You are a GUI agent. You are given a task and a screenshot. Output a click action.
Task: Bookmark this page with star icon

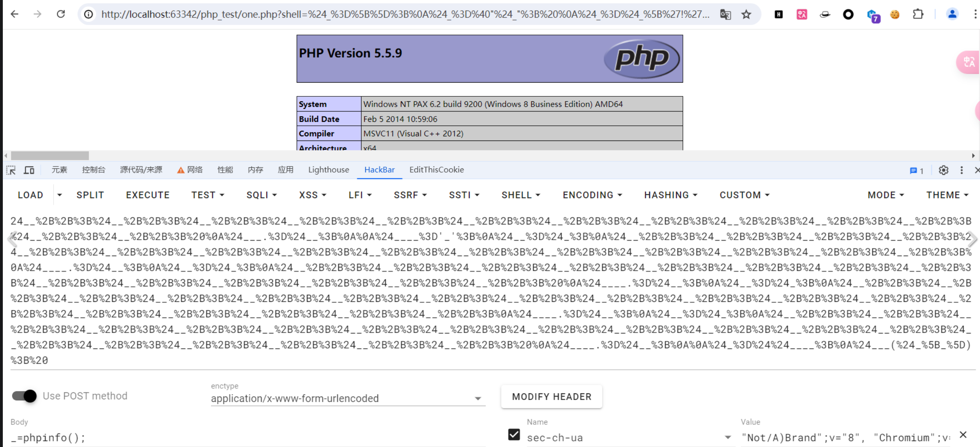(x=746, y=14)
